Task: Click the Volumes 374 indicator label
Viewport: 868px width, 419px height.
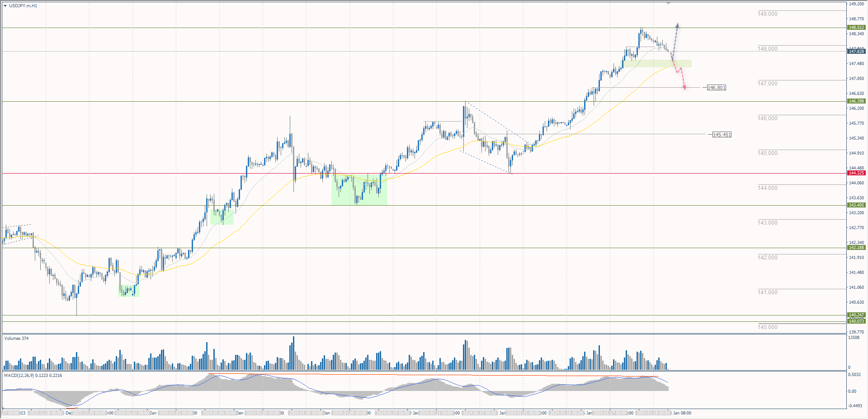Action: click(16, 339)
